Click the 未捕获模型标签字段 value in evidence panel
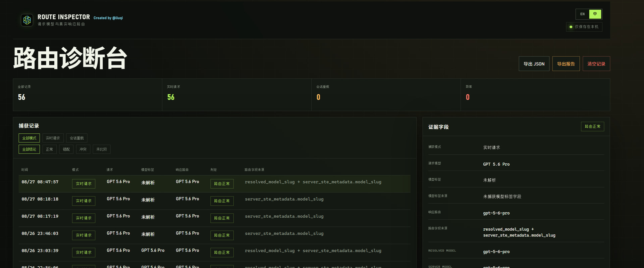Screen dimensions: 644x268 coord(502,196)
